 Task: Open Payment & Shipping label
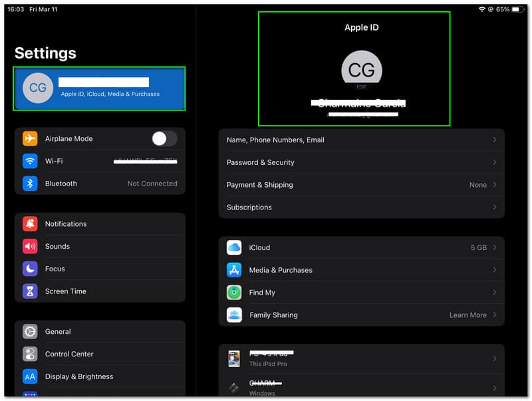(x=259, y=185)
